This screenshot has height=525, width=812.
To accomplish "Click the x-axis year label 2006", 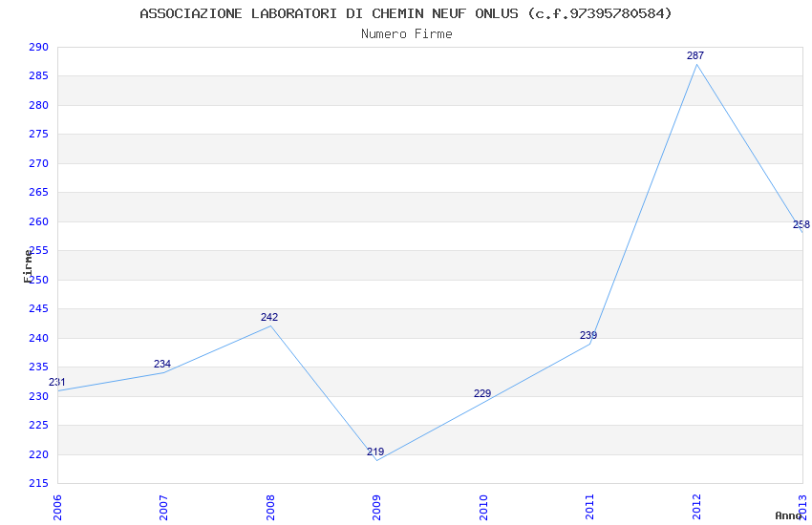I will point(57,507).
